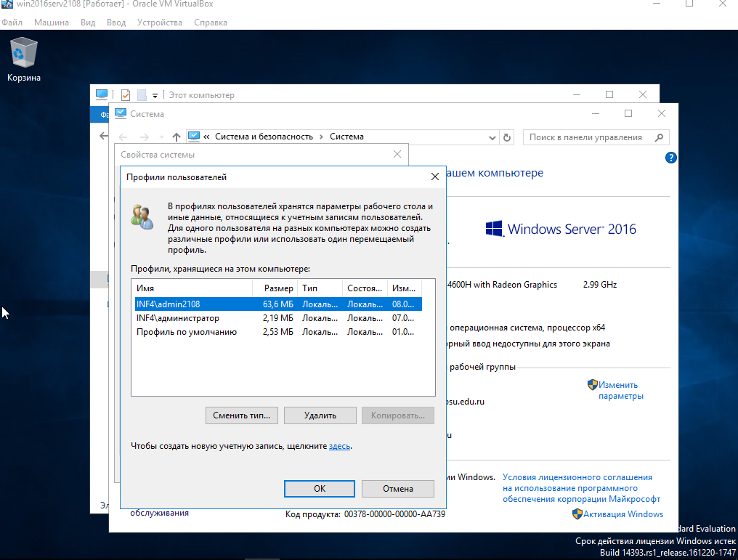Open the license agreement terms link
738x560 pixels.
point(581,488)
